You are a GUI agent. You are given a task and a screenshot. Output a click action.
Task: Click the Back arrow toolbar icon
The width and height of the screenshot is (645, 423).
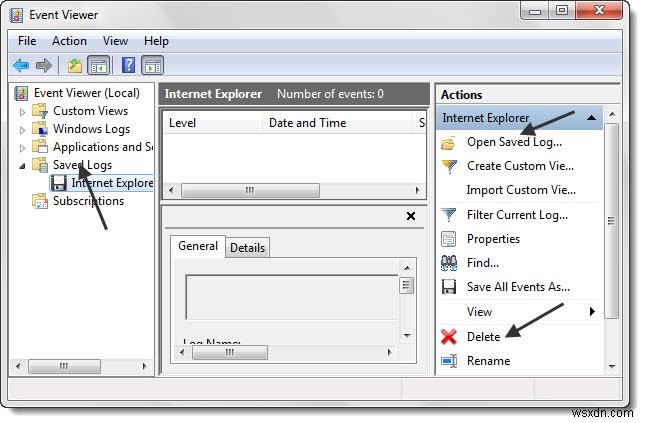21,65
